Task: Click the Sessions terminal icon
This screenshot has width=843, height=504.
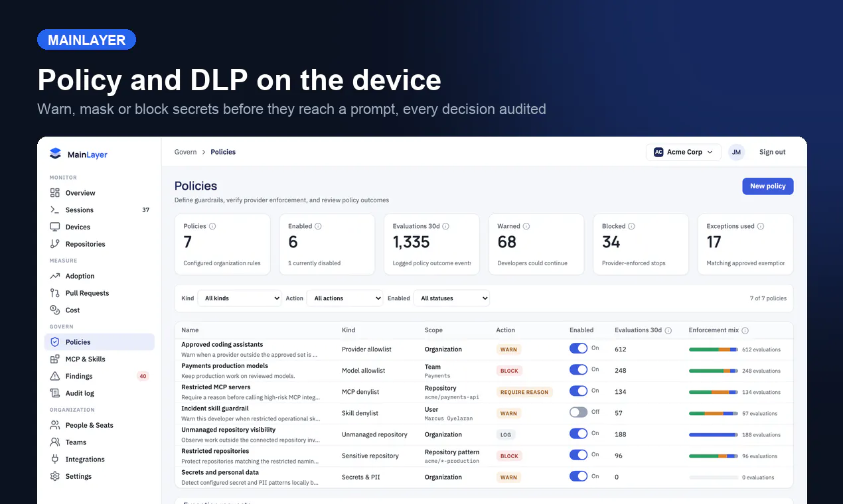Action: coord(55,210)
